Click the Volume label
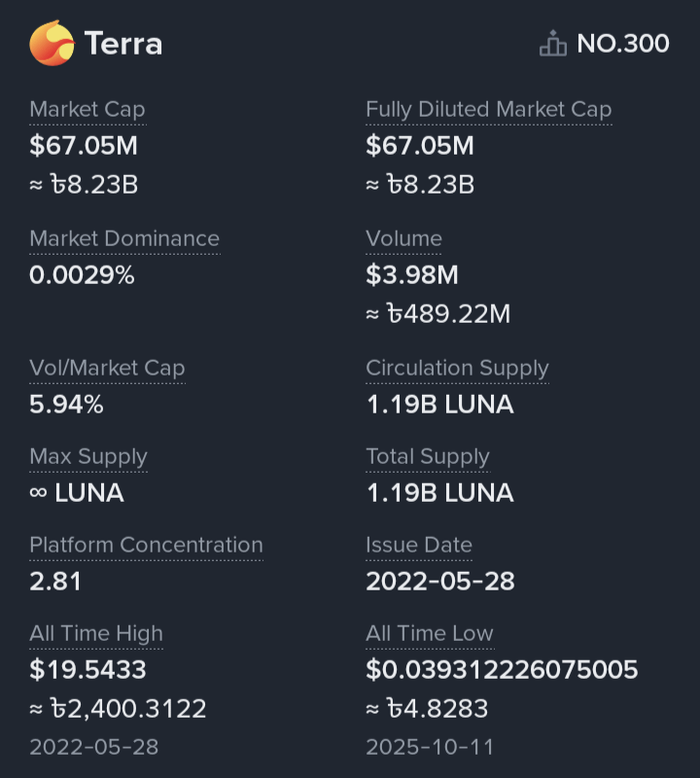 [403, 239]
